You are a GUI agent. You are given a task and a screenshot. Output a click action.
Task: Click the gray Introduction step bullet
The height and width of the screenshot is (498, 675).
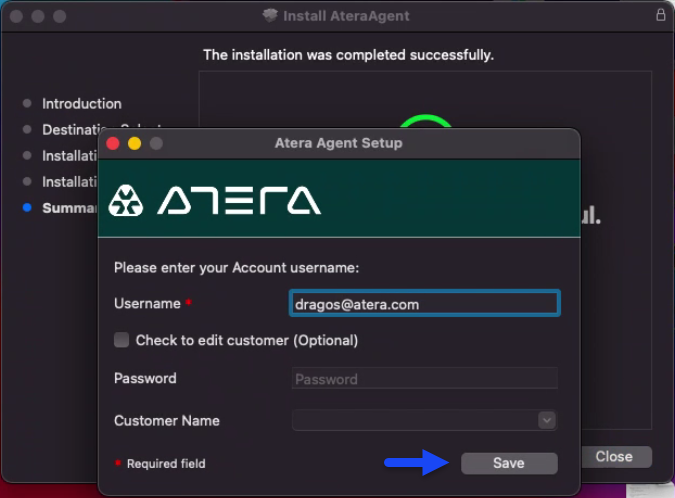[x=27, y=103]
